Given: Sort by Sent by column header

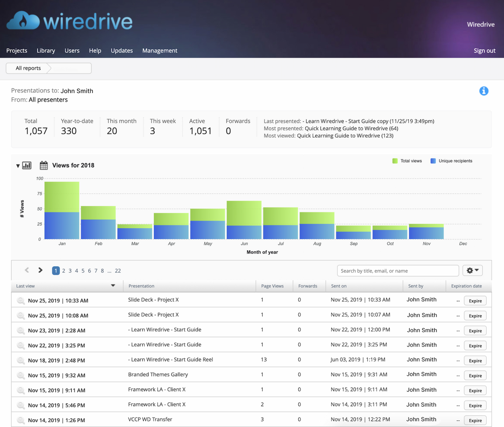Looking at the screenshot, I should [x=416, y=286].
